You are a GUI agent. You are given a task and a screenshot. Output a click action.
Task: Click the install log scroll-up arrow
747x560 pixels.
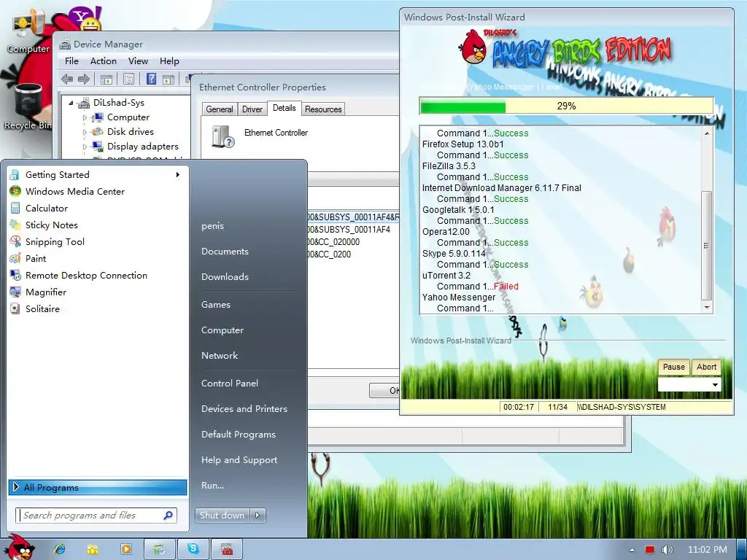point(706,133)
